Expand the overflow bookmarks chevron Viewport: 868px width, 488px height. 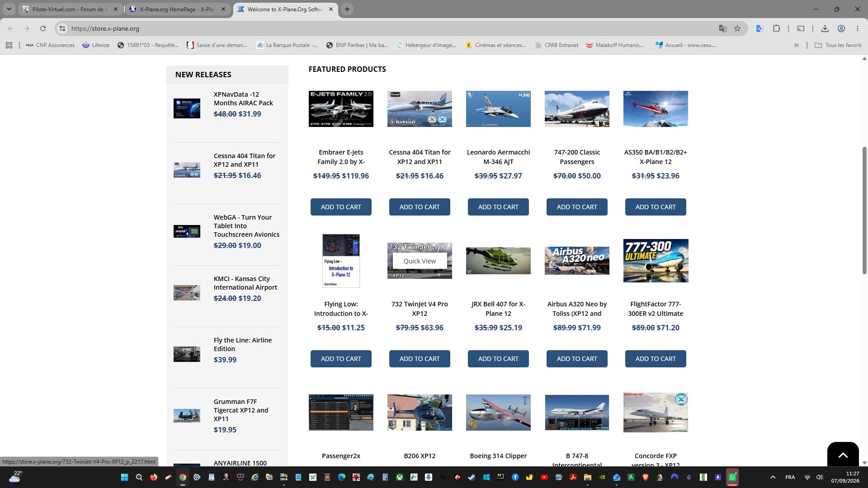[x=797, y=45]
